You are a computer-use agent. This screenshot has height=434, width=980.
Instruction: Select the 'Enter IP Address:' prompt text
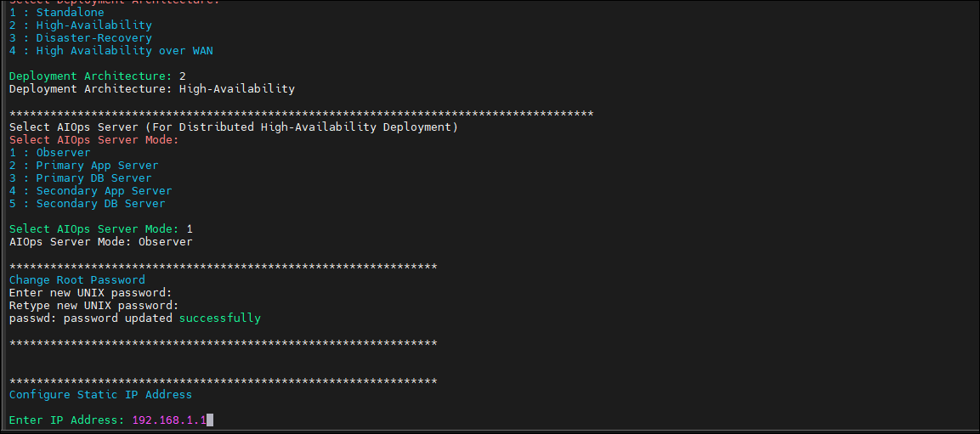coord(67,420)
